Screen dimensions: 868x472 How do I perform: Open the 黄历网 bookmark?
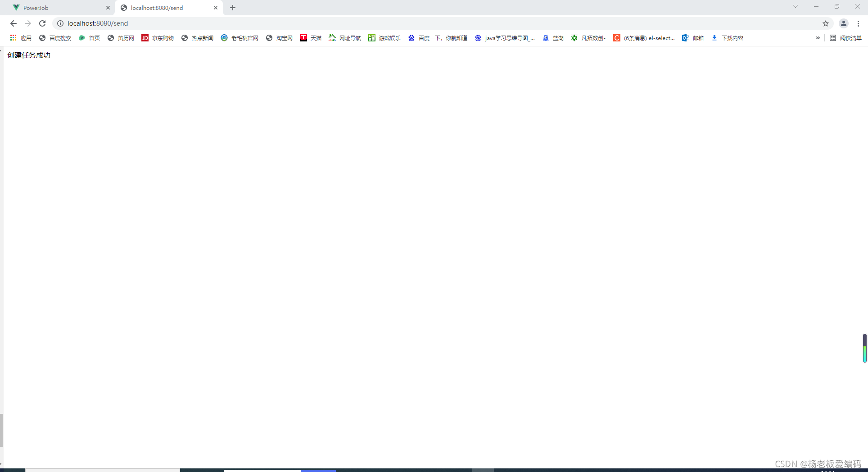click(121, 38)
